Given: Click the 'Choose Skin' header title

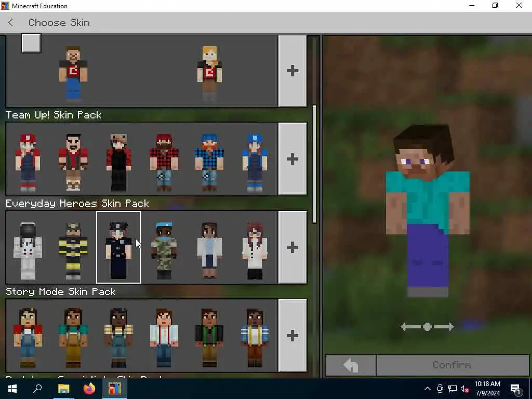Looking at the screenshot, I should (59, 23).
